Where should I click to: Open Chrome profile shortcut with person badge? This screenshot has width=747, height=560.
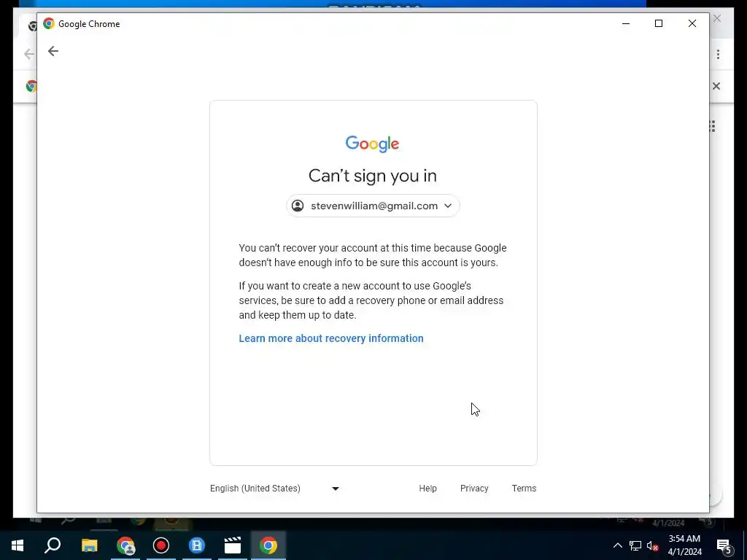(x=125, y=545)
